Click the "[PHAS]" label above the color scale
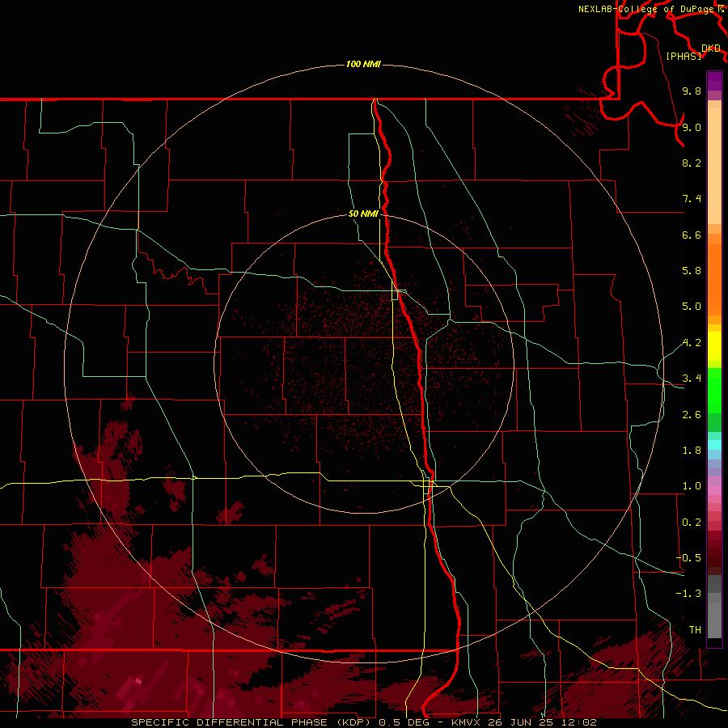 pos(684,56)
